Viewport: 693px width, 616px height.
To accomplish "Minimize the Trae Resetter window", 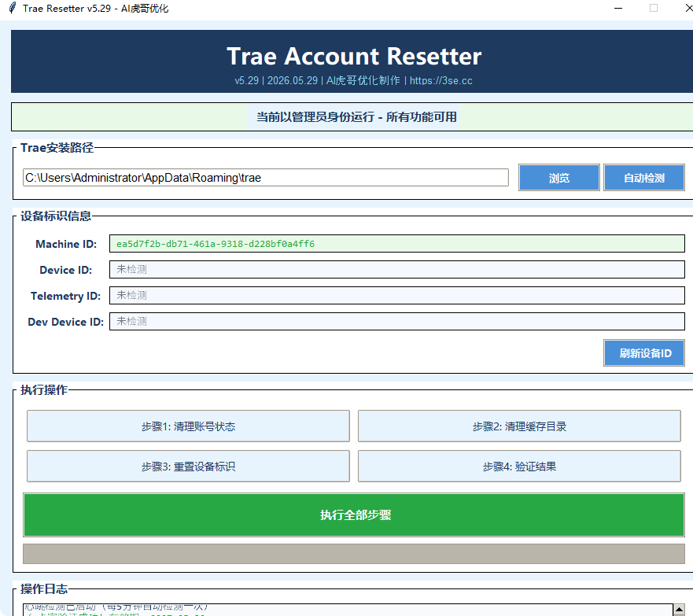I will pyautogui.click(x=618, y=8).
